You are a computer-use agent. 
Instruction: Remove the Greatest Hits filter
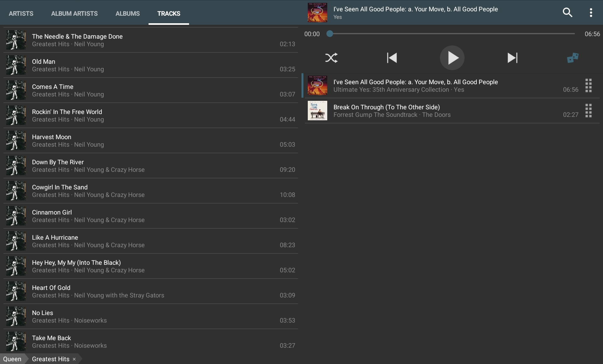point(74,359)
